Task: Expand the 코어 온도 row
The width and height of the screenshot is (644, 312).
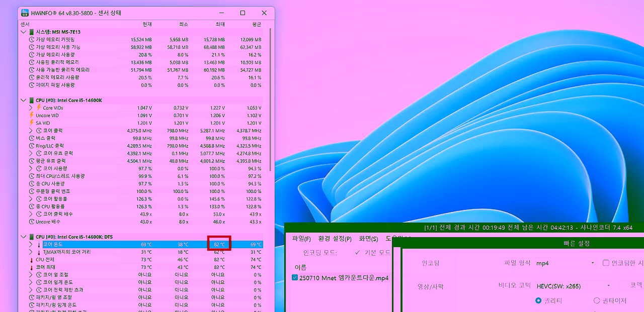Action: (x=31, y=244)
